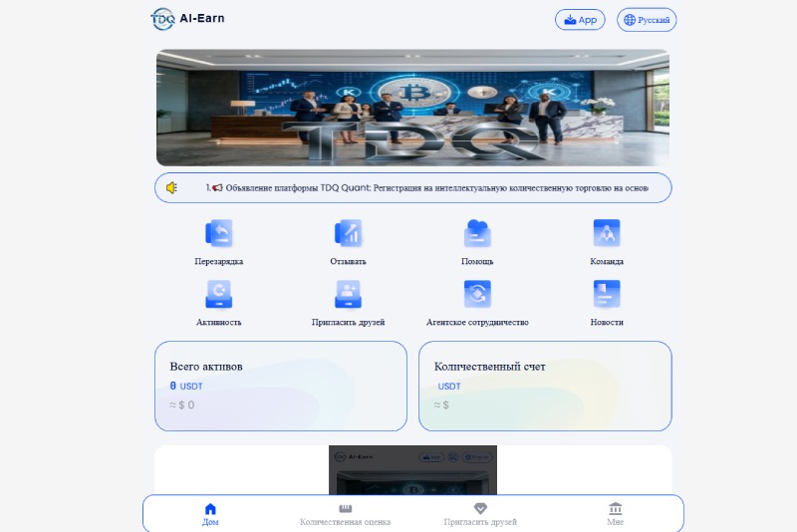Open the Активность activity icon

(x=218, y=294)
